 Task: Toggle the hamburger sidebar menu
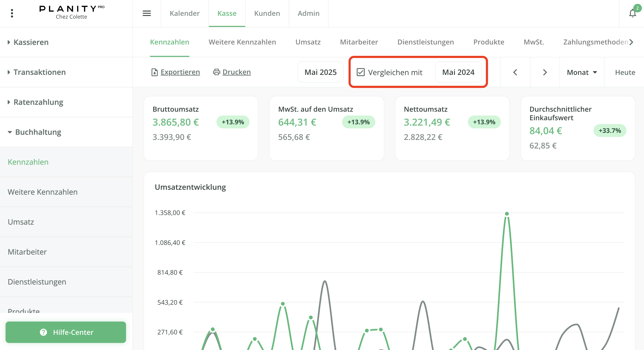click(147, 13)
